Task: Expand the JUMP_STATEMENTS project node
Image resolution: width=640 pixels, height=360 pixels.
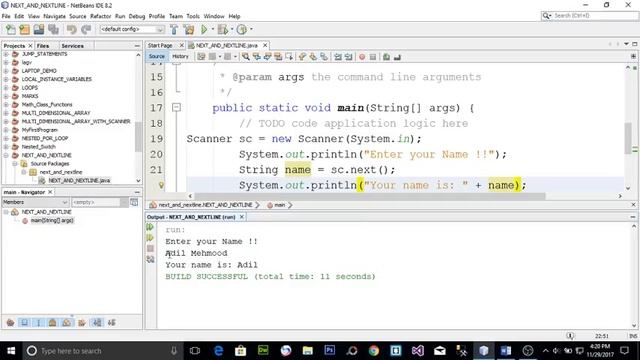Action: pyautogui.click(x=6, y=54)
